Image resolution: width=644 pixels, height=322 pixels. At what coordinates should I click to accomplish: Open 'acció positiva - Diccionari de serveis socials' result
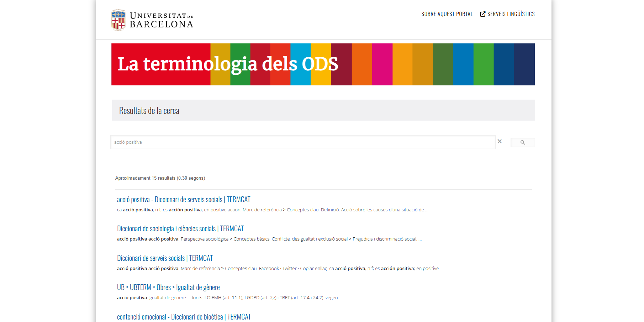tap(184, 200)
